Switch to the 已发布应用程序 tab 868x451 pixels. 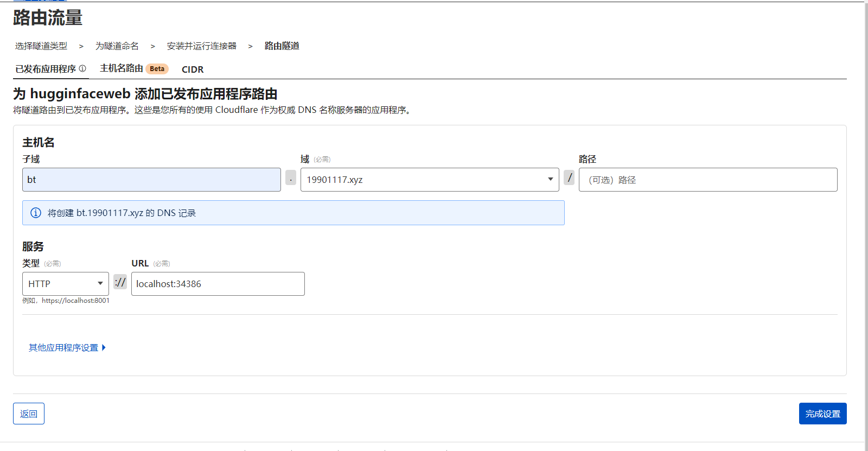click(x=46, y=69)
